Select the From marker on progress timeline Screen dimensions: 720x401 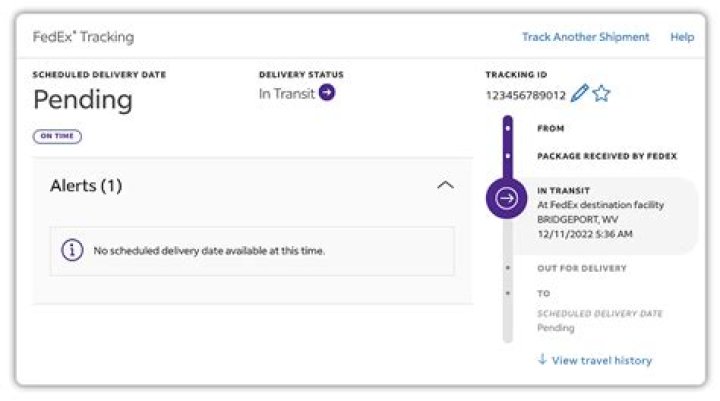[507, 128]
